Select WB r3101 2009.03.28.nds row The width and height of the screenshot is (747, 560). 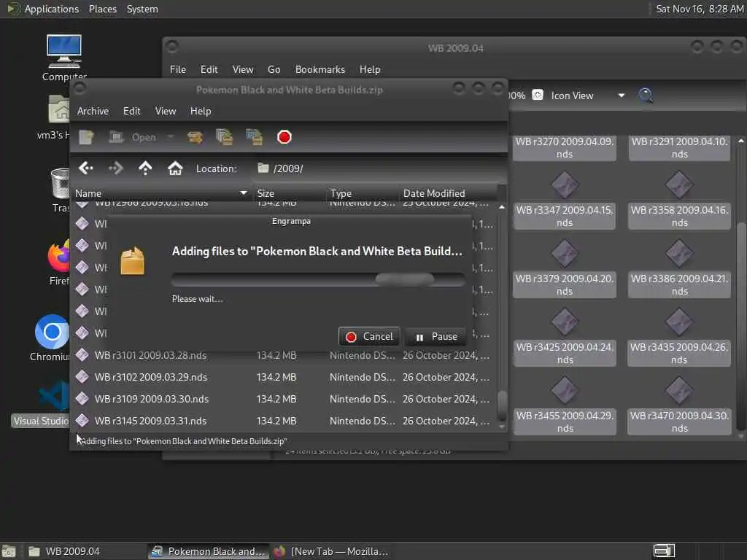pos(284,355)
